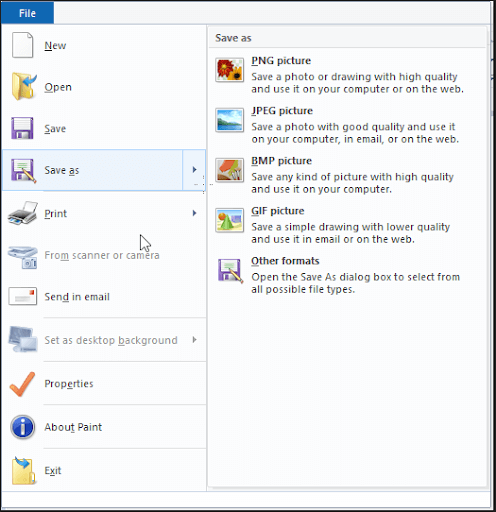This screenshot has height=512, width=496.
Task: Expand the Print submenu arrow
Action: coord(195,213)
